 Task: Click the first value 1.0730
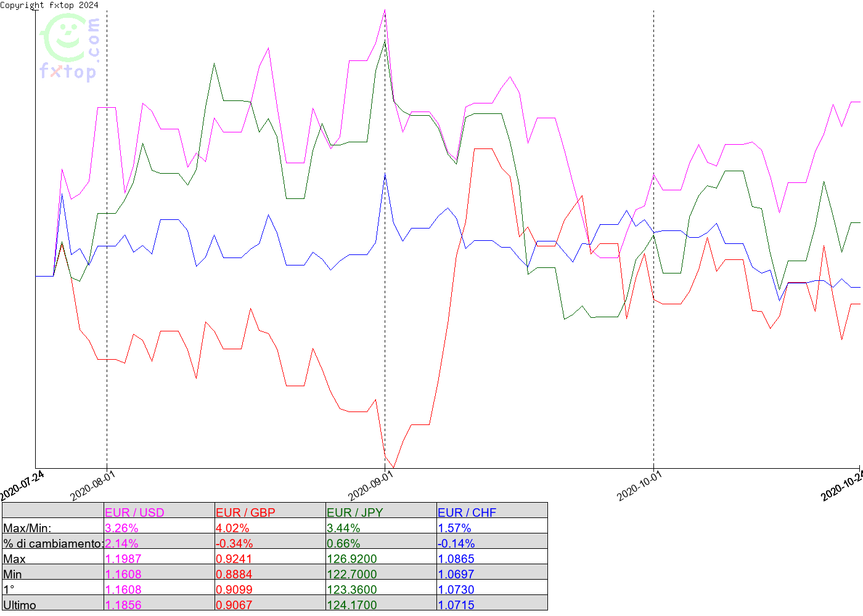456,590
